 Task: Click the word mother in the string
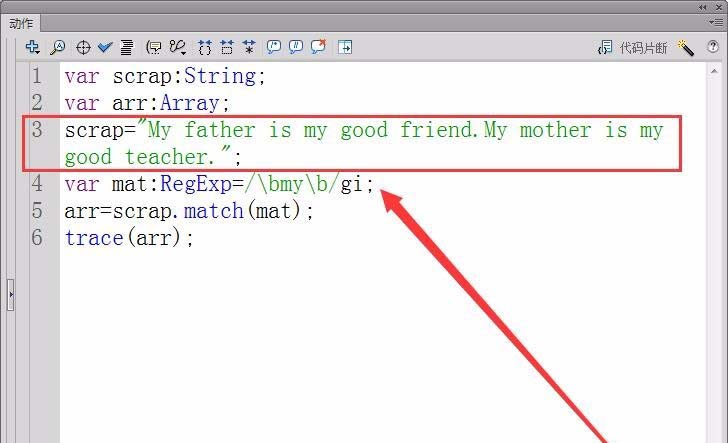tap(556, 130)
